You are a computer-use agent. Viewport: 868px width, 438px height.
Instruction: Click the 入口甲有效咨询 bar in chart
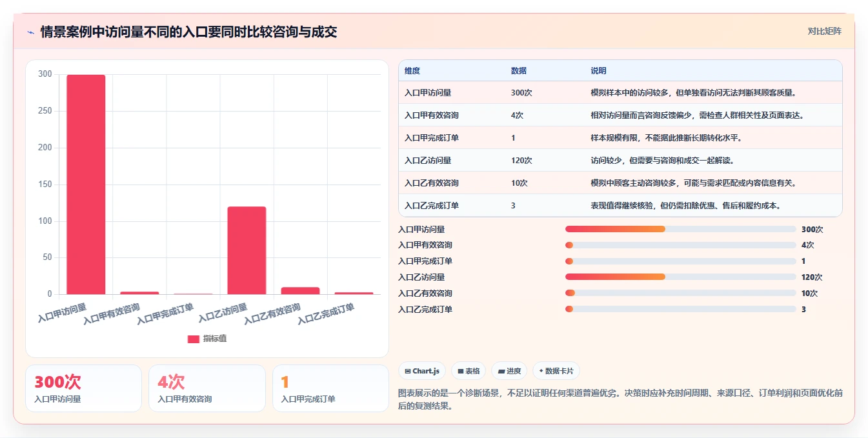coord(139,293)
